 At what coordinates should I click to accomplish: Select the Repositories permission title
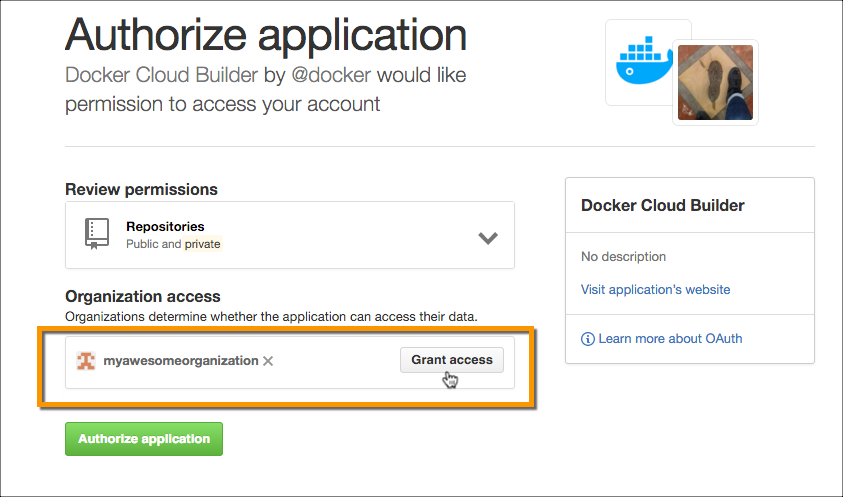coord(165,227)
